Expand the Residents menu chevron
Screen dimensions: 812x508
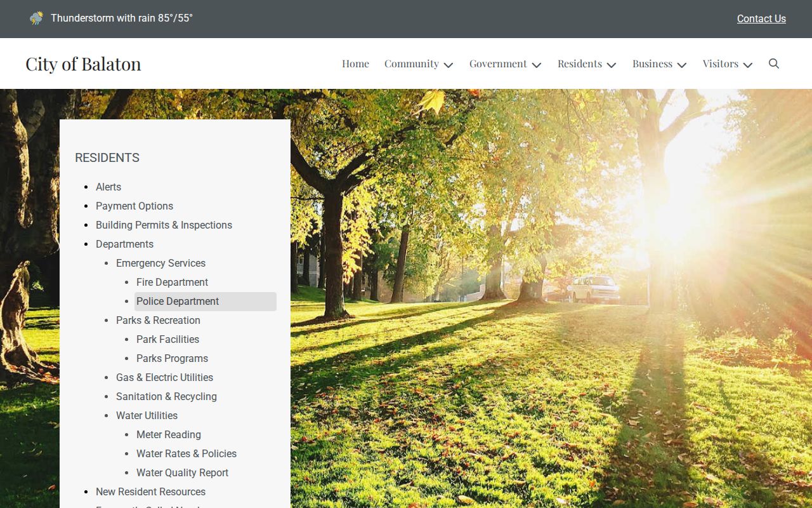(612, 65)
